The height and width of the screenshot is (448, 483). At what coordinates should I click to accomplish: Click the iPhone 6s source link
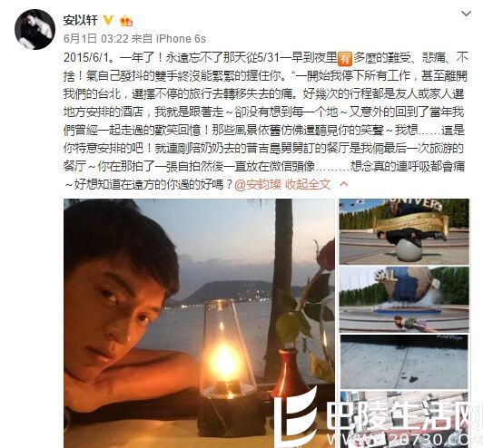coord(181,38)
